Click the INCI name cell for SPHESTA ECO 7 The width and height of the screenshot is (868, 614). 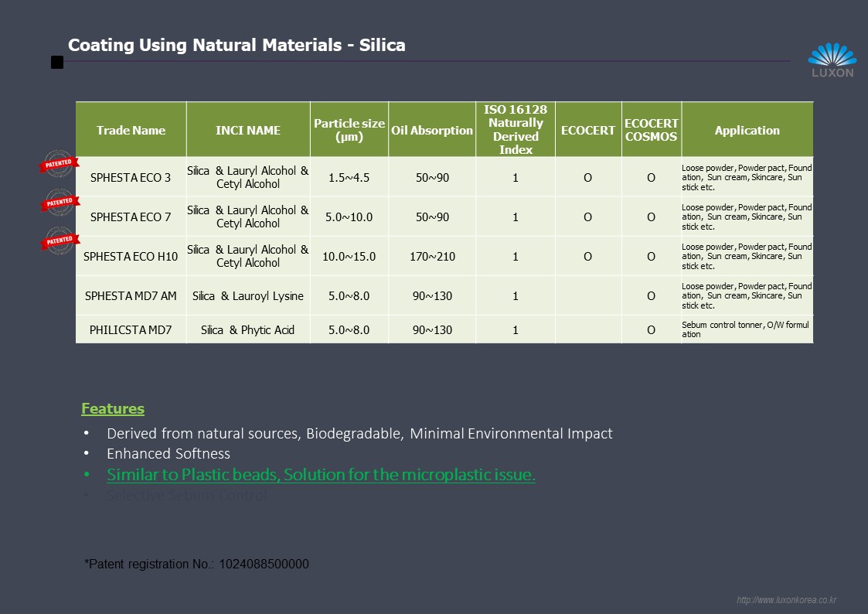pyautogui.click(x=248, y=217)
